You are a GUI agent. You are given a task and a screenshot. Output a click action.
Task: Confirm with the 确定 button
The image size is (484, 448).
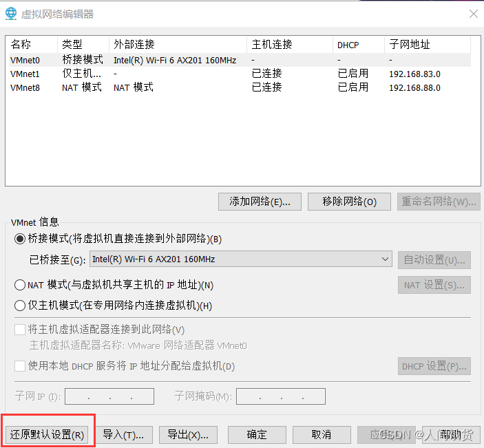pos(257,435)
